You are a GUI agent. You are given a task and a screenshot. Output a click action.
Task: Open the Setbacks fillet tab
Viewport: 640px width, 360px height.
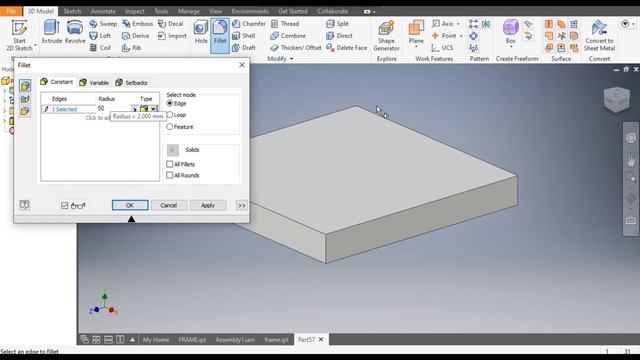pyautogui.click(x=131, y=82)
